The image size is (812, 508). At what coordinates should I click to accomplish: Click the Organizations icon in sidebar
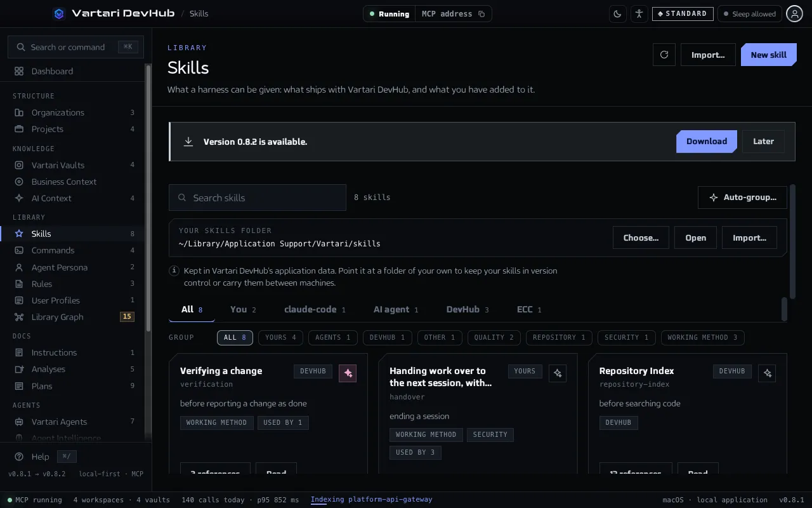click(x=19, y=112)
